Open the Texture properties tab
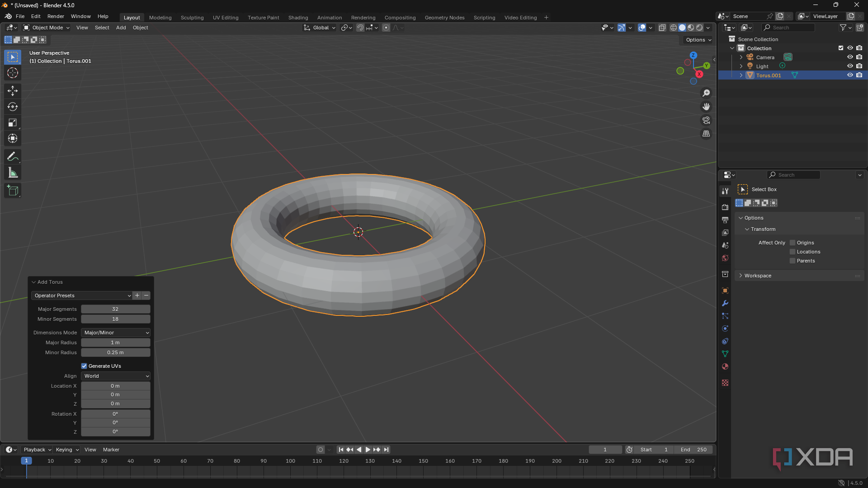Screen dimensions: 868x488 point(725,383)
